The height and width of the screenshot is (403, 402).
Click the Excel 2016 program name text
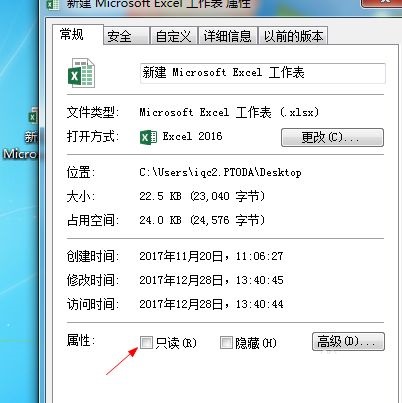[192, 136]
